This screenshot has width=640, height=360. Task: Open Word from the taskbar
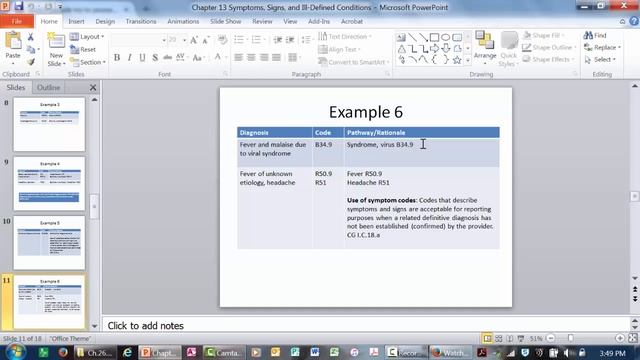click(x=314, y=352)
